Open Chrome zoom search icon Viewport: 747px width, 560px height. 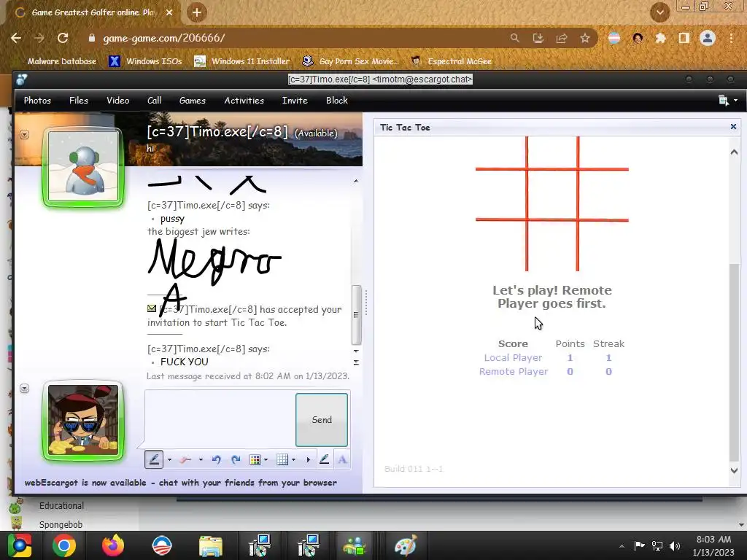(x=514, y=38)
